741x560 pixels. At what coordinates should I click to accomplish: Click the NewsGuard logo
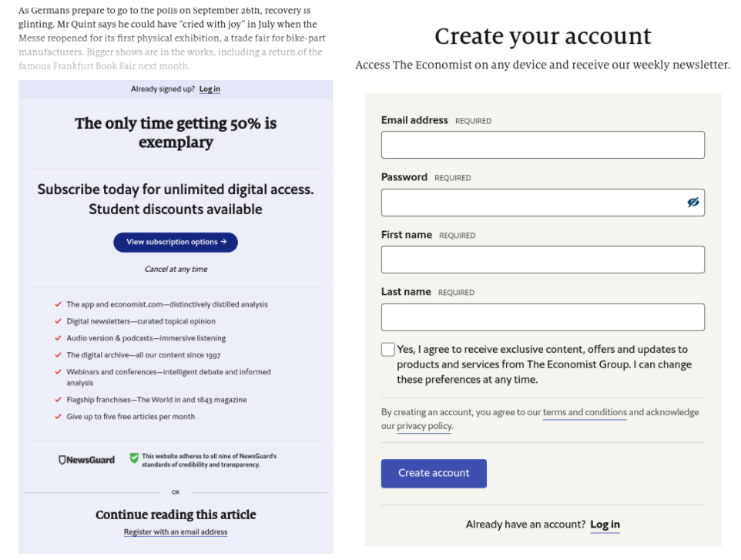click(86, 460)
